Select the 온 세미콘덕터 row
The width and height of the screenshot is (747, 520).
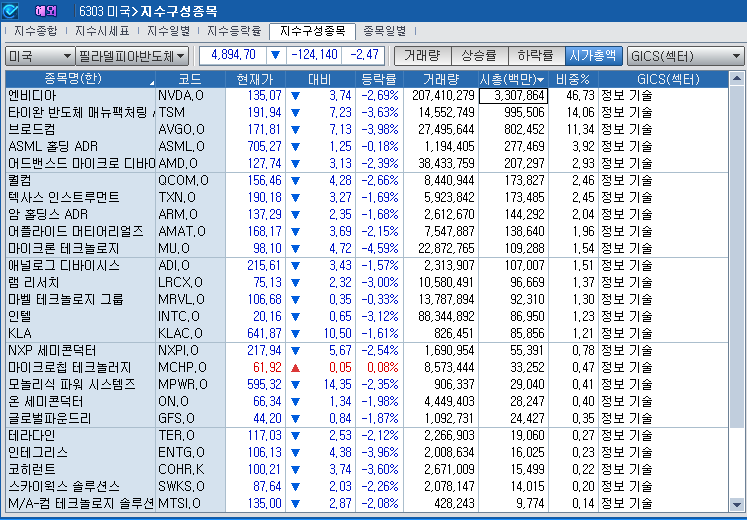coord(367,401)
